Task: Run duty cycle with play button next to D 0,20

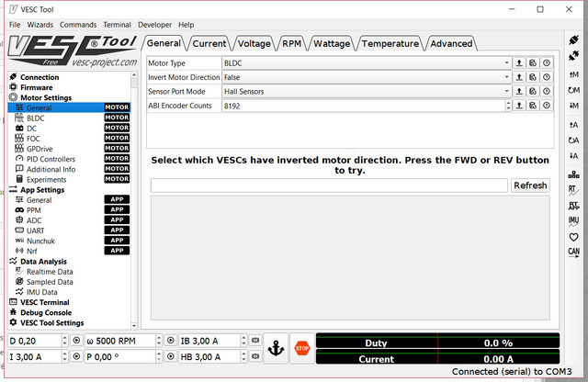Action: [76, 341]
